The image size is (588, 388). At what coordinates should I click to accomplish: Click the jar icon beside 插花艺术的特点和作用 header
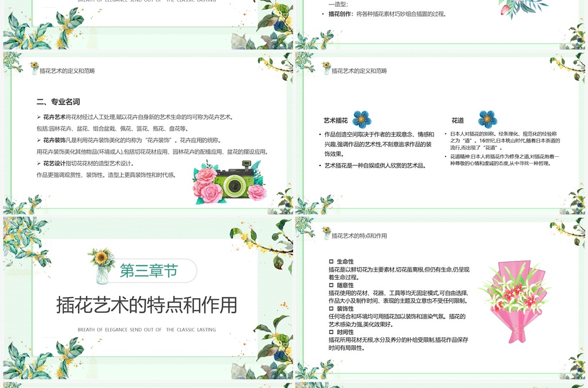coord(326,233)
